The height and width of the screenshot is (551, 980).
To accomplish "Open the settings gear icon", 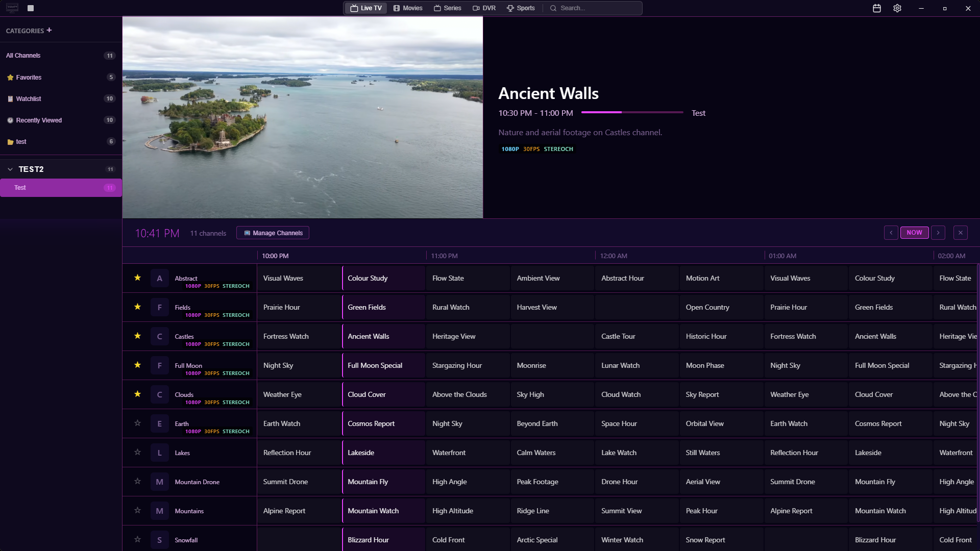I will pos(897,8).
